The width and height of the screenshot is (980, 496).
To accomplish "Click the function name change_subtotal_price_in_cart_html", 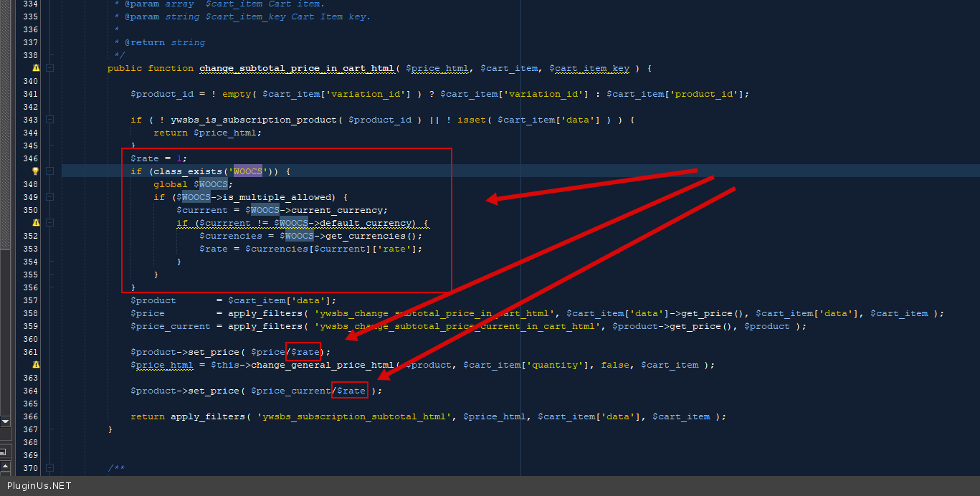I will pyautogui.click(x=297, y=68).
